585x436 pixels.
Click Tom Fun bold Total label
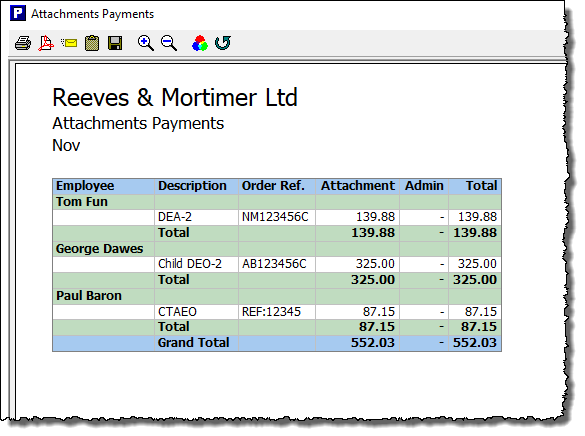coord(173,233)
